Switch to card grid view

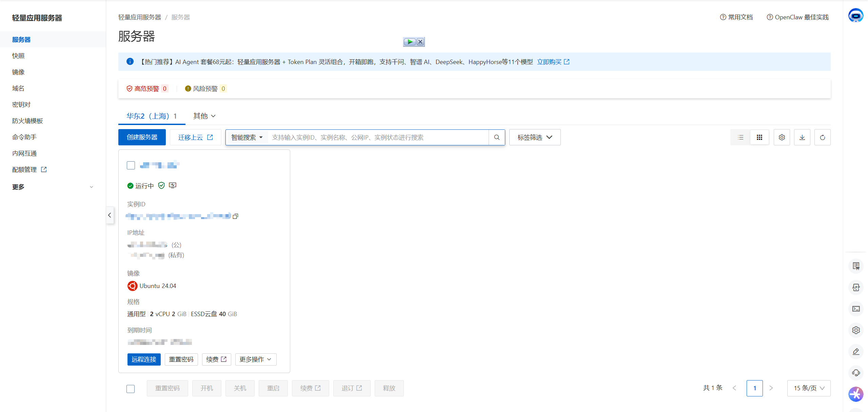tap(759, 137)
